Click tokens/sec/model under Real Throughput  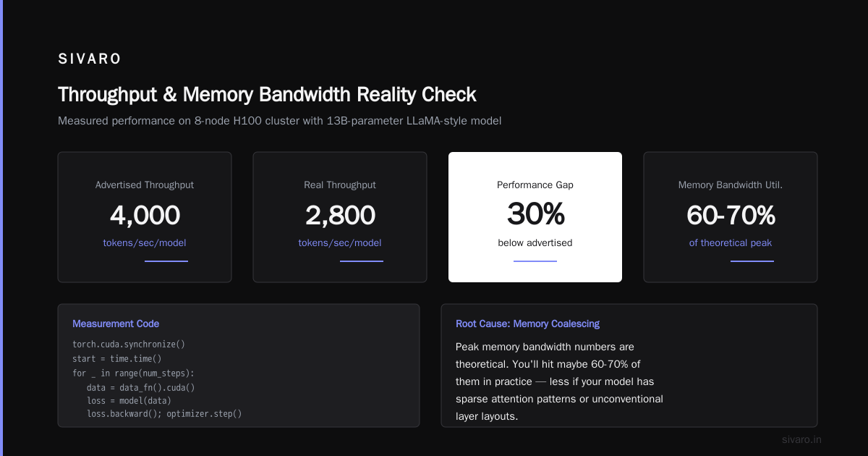340,243
